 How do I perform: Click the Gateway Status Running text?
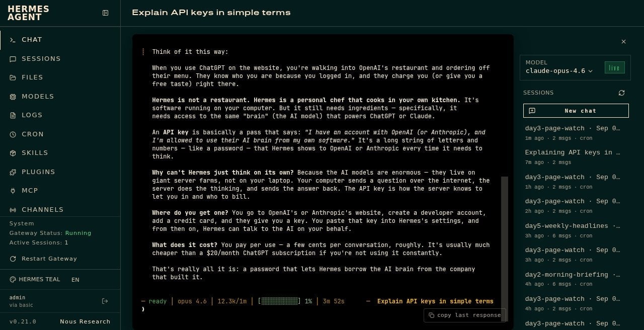(50, 233)
